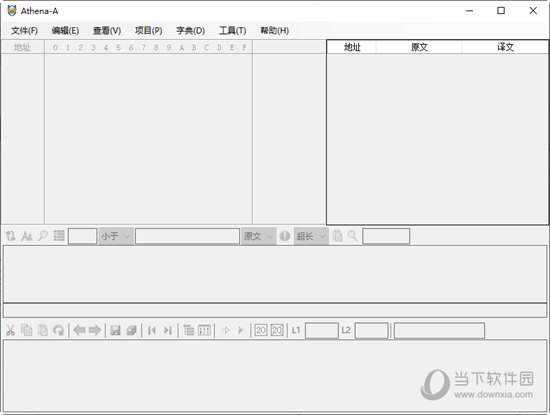
Task: Click the small input box before 小于
Action: point(82,236)
